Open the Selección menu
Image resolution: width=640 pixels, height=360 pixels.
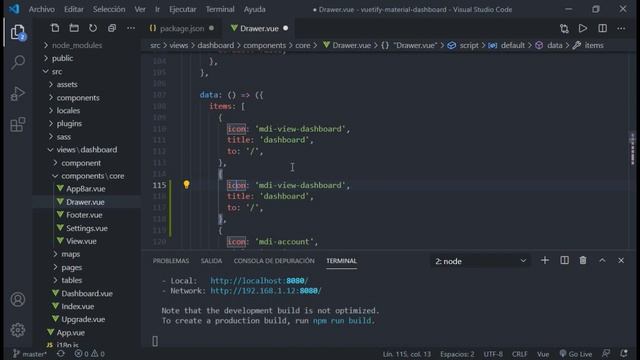click(109, 9)
